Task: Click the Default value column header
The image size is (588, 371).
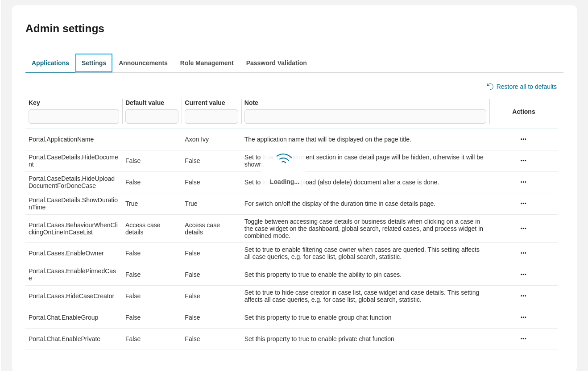Action: coord(145,103)
